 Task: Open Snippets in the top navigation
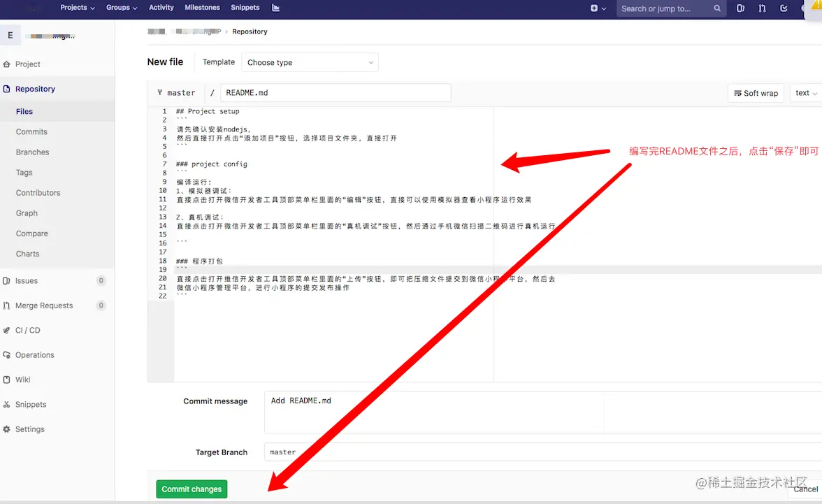coord(245,8)
